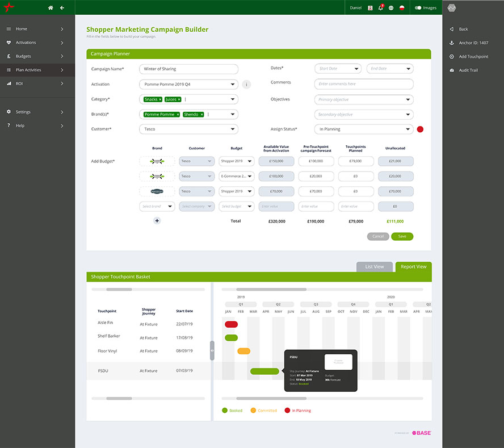Image resolution: width=504 pixels, height=448 pixels.
Task: Click Add Touchpoint in right panel
Action: coord(473,57)
